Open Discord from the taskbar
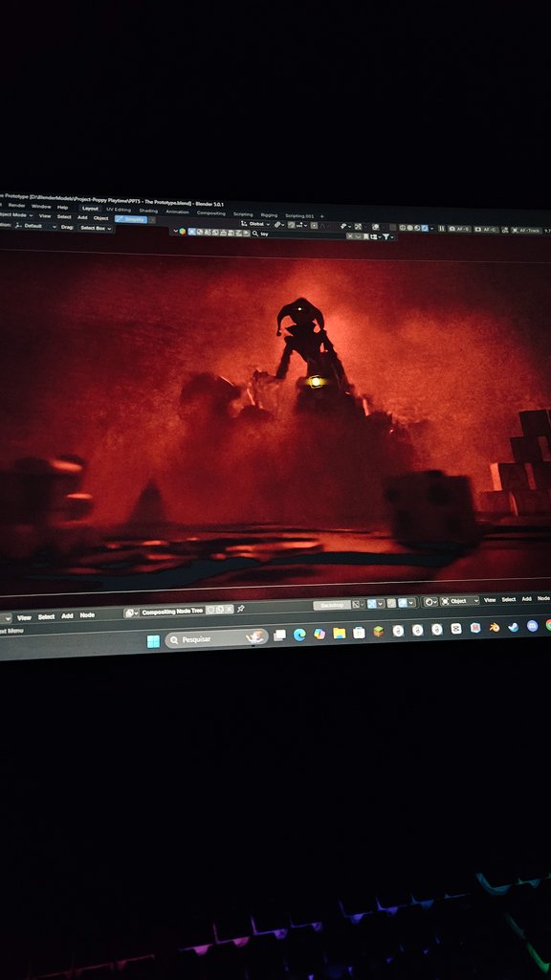Screen dimensions: 551x980 click(532, 626)
